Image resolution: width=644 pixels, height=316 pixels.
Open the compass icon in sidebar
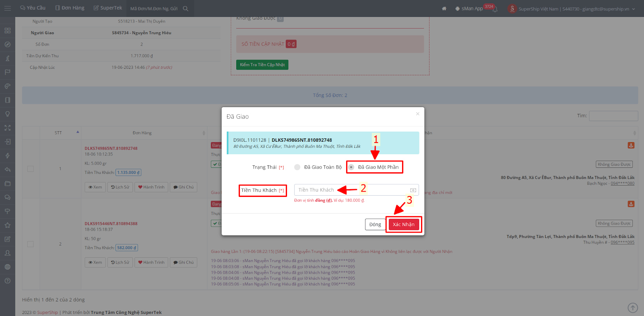pyautogui.click(x=7, y=44)
